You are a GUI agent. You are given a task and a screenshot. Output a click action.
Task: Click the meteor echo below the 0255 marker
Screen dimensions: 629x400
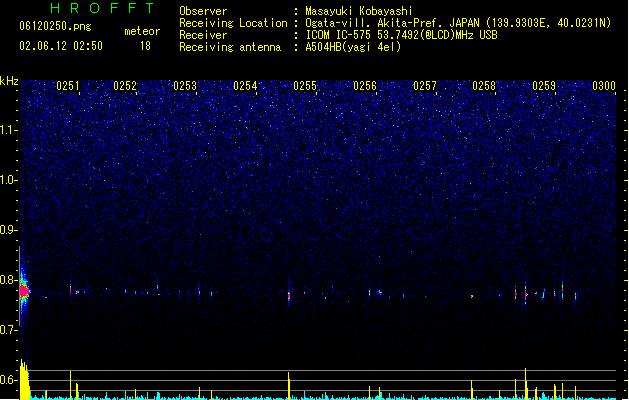pos(289,296)
